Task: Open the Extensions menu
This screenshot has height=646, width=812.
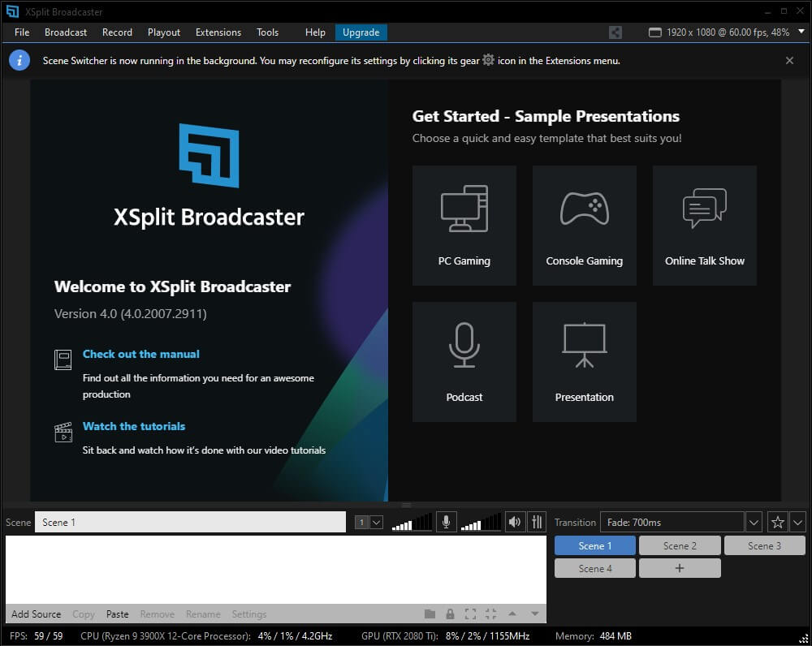Action: (x=218, y=32)
